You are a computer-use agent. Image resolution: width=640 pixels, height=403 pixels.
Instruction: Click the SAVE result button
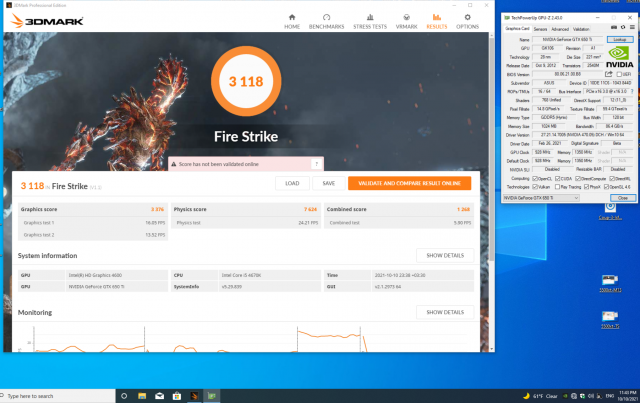coord(329,183)
